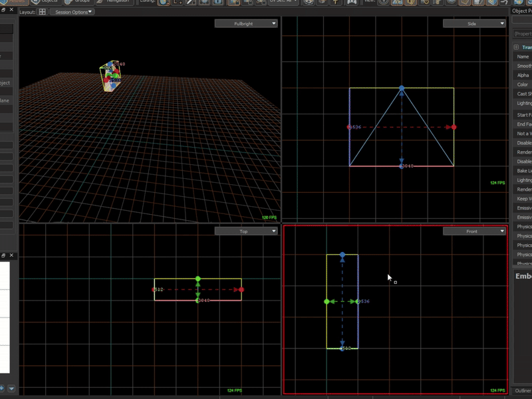532x399 pixels.
Task: Click the down-arrow button at bottom-left panel
Action: click(11, 388)
